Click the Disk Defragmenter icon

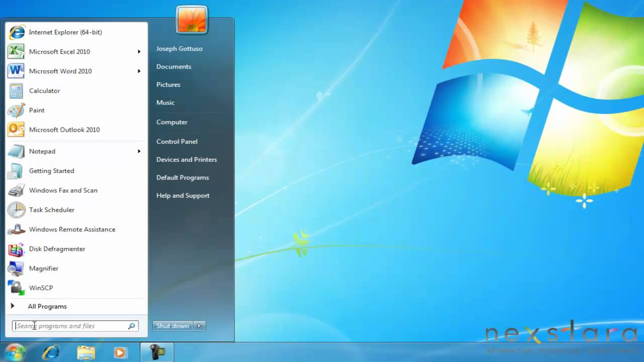click(x=16, y=249)
